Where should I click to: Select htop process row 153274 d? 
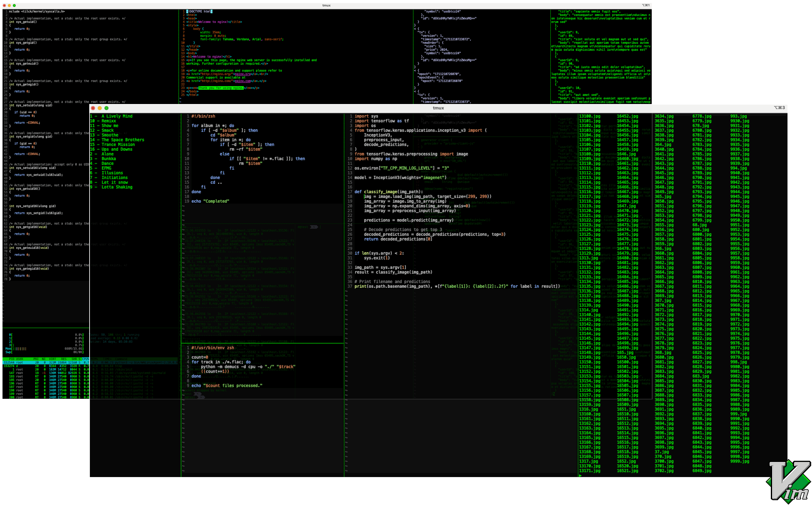pos(46,366)
